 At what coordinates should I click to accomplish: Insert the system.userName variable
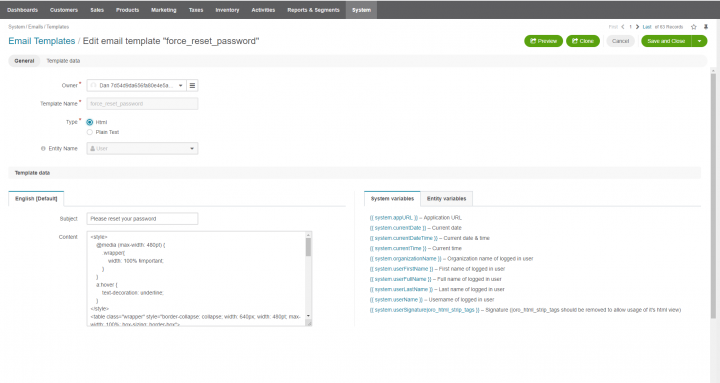[x=396, y=299]
